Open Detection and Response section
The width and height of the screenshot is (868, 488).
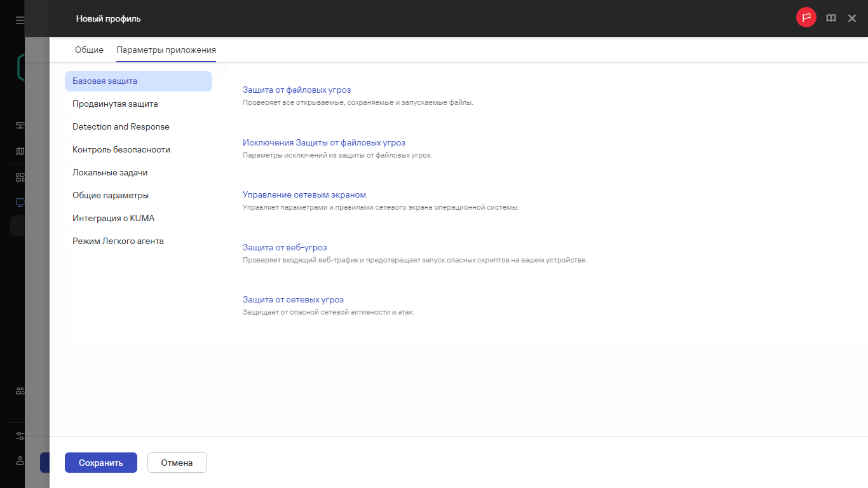(121, 126)
